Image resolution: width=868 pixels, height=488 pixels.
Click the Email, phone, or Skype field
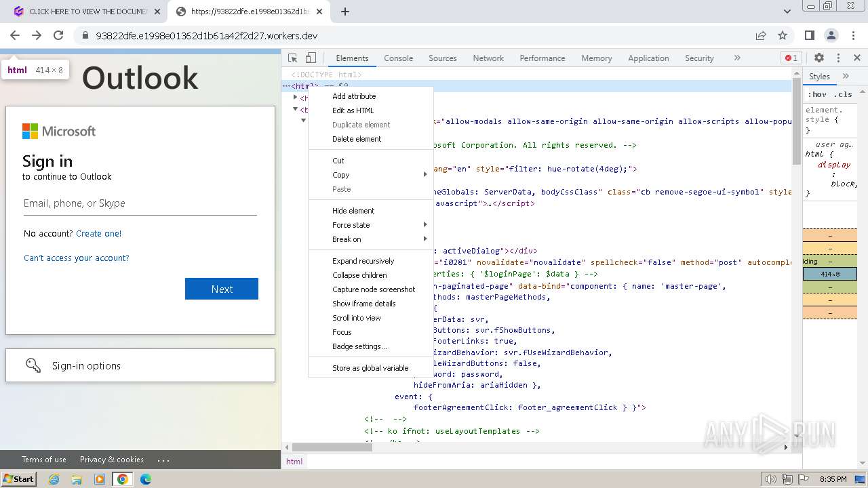140,203
